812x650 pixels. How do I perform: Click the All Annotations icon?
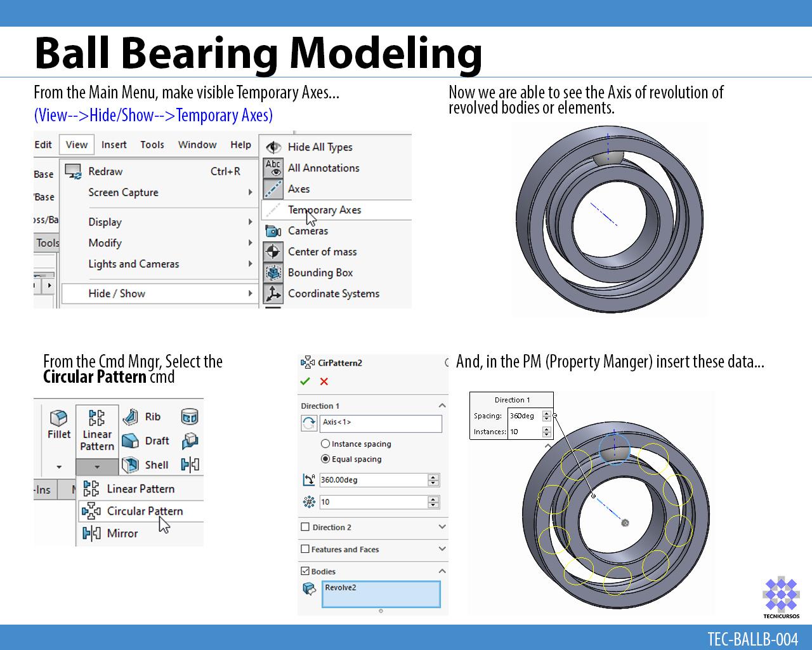(273, 168)
